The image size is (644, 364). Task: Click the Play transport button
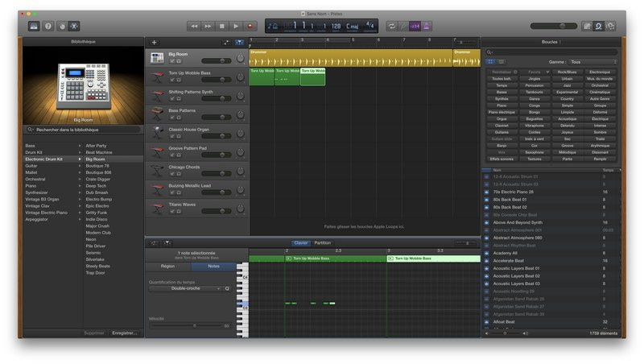tap(236, 27)
